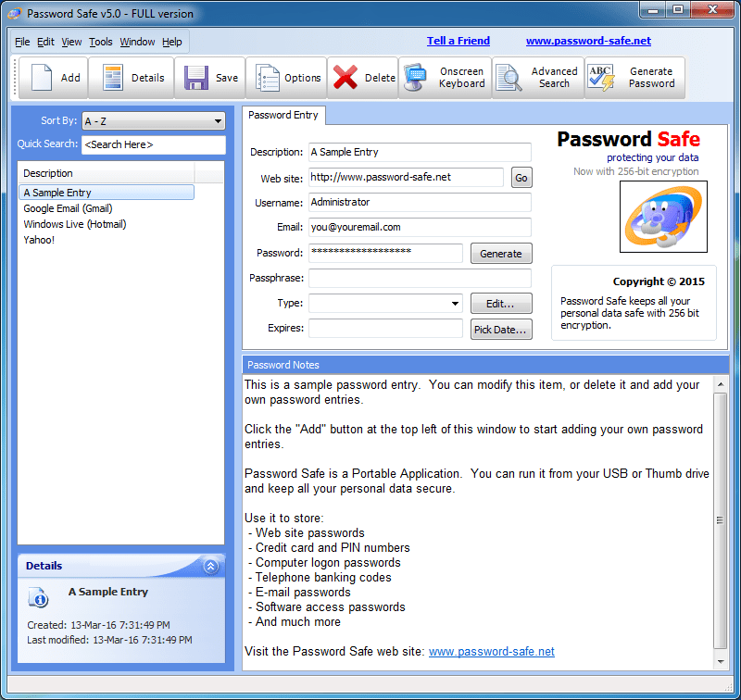The image size is (741, 700).
Task: Open the Sort By A - Z dropdown
Action: 154,121
